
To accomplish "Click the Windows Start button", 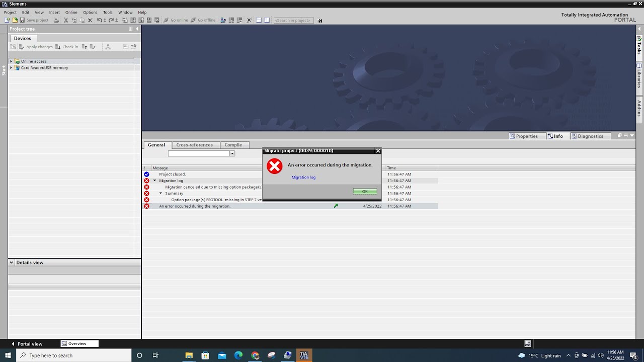I will pos(8,355).
